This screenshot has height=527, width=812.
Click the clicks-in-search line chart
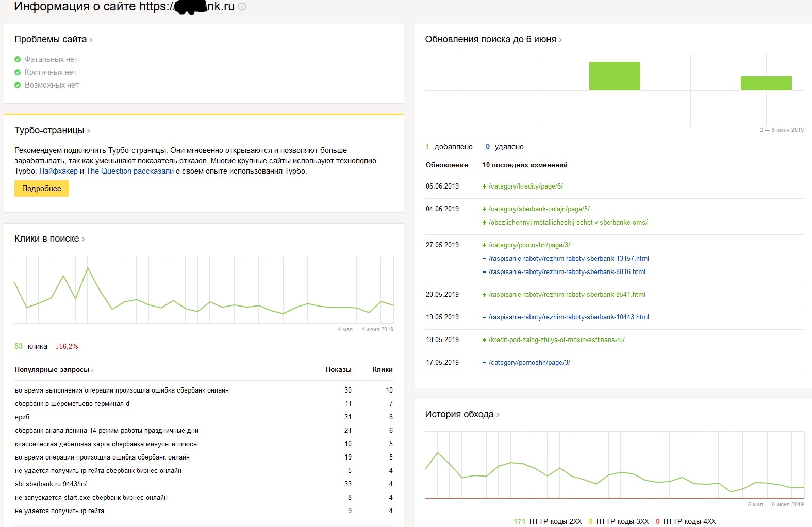(204, 290)
